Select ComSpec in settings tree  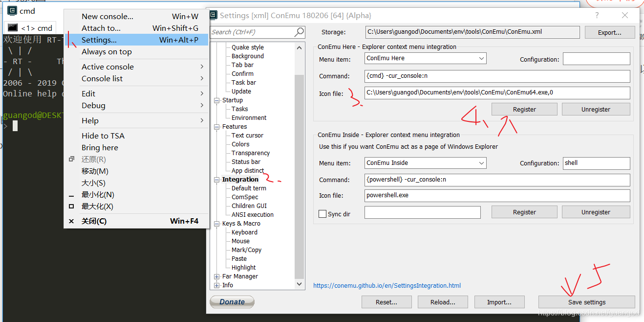(245, 197)
